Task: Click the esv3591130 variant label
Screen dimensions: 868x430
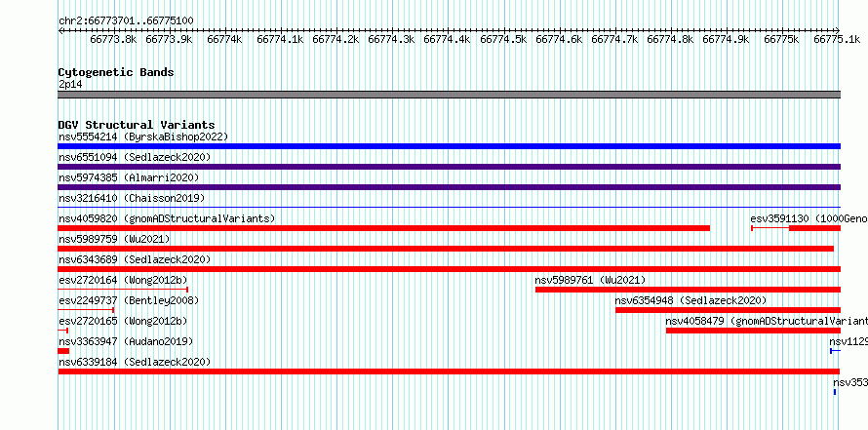Action: [809, 218]
